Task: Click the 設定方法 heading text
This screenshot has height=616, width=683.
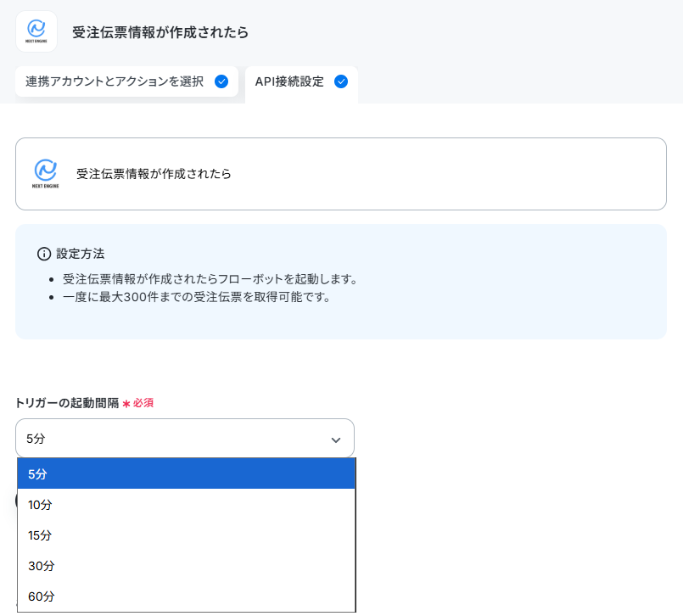Action: [81, 254]
